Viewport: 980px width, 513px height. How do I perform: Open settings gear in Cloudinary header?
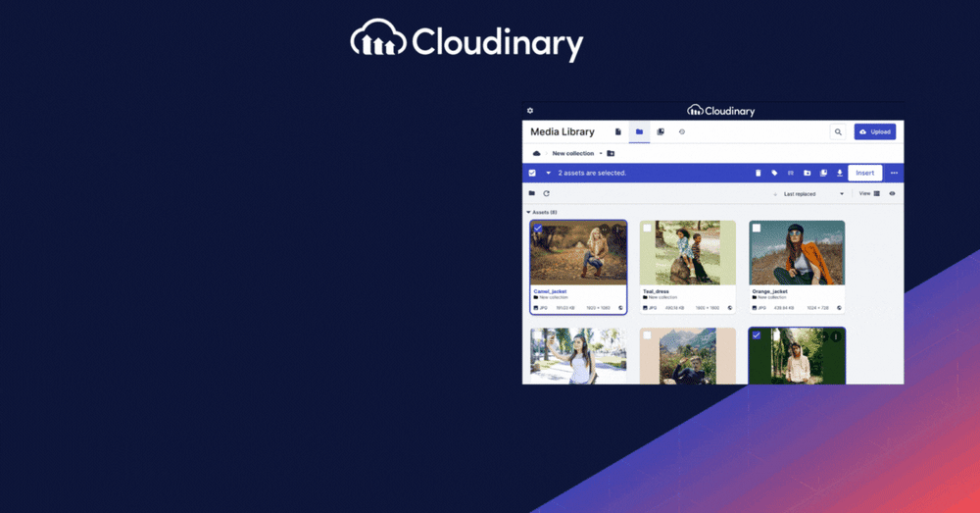pyautogui.click(x=530, y=111)
